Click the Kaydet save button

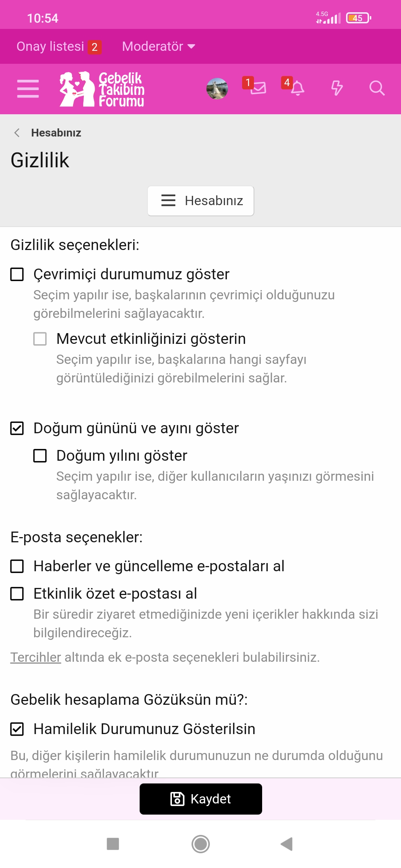pos(201,799)
